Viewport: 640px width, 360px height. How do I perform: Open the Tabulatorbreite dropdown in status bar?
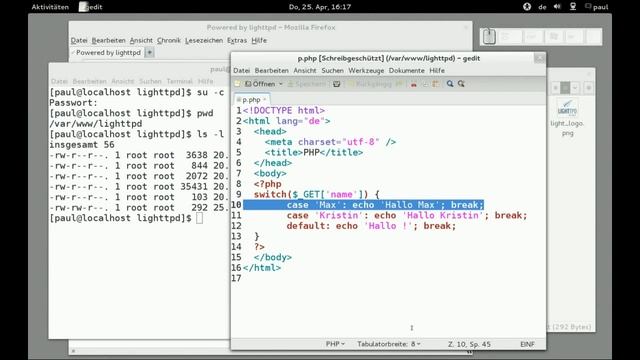pyautogui.click(x=389, y=344)
